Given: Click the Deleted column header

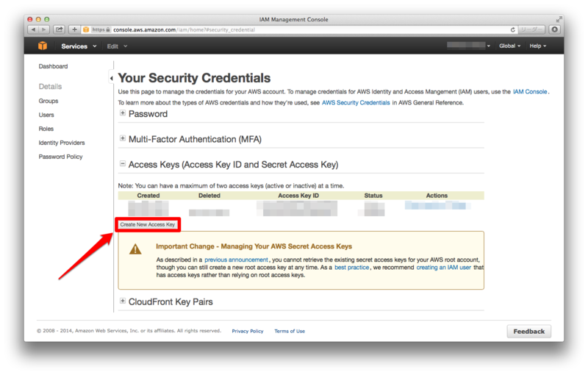Looking at the screenshot, I should (x=209, y=196).
